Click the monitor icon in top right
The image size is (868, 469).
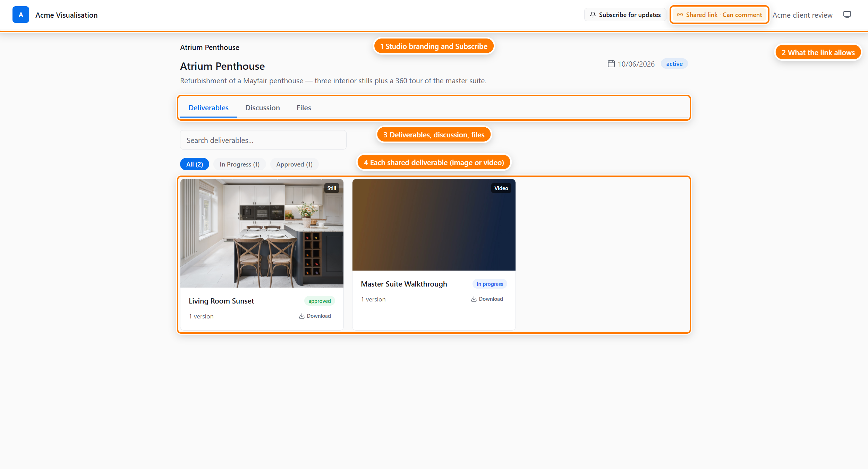click(847, 15)
